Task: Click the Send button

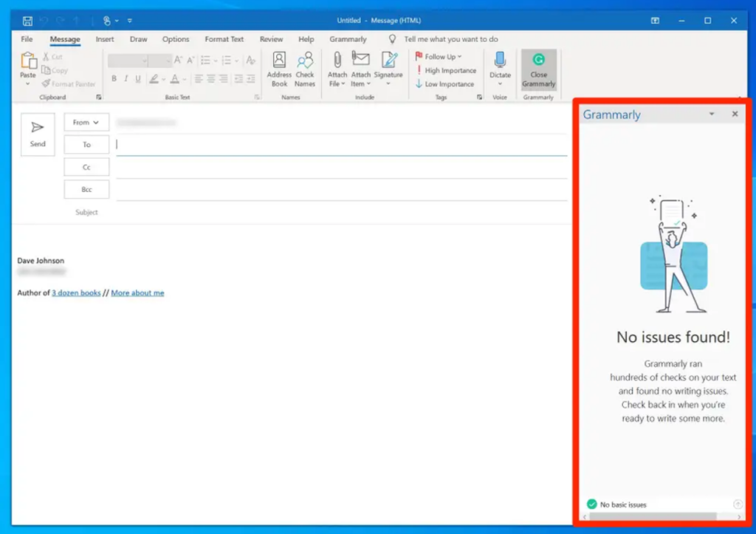Action: [x=38, y=134]
